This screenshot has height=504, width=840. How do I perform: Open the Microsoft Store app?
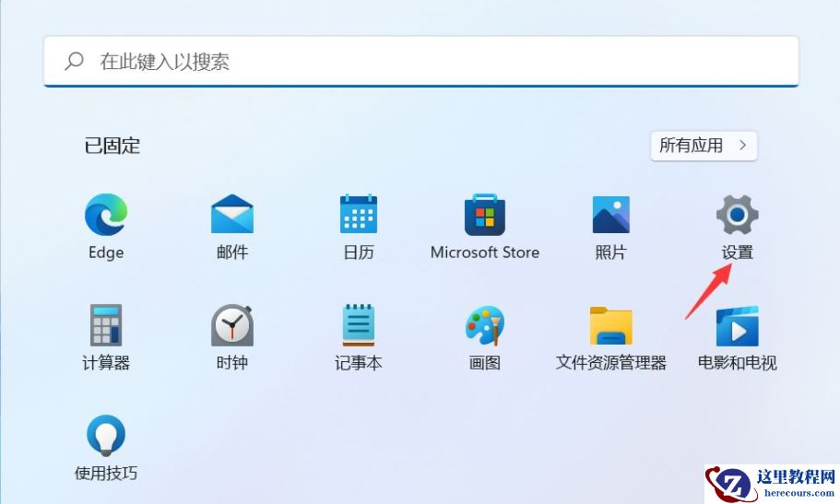click(485, 215)
